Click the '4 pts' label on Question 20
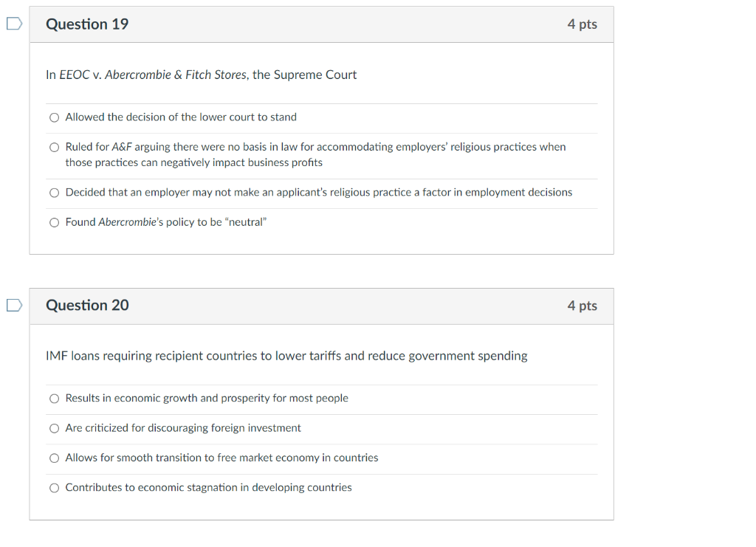The image size is (756, 547). 583,306
